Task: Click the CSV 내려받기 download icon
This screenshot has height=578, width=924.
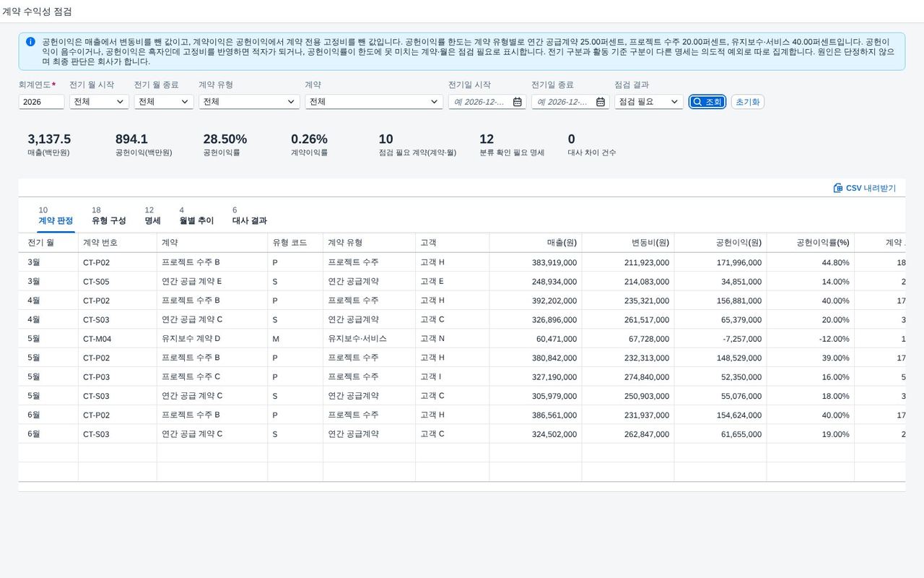Action: click(838, 188)
